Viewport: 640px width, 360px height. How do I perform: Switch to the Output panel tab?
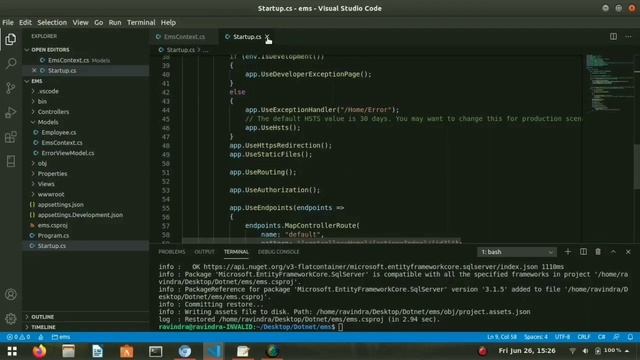pyautogui.click(x=204, y=252)
